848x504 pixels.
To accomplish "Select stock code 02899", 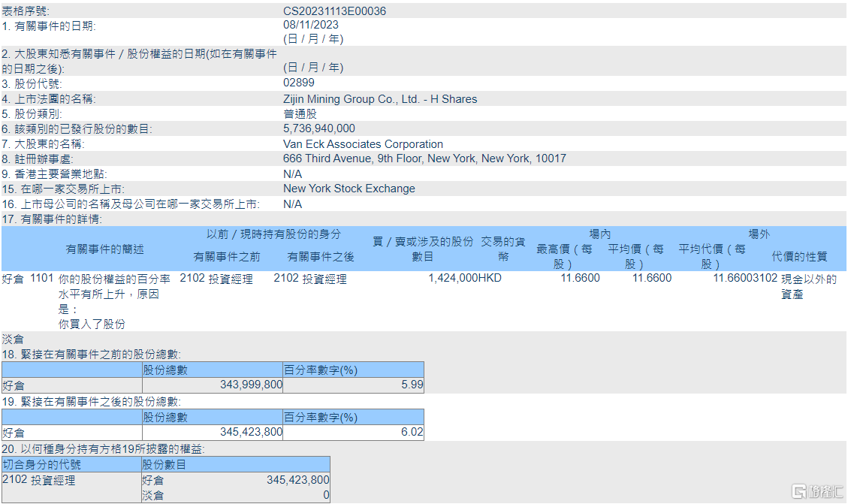I will coord(298,83).
